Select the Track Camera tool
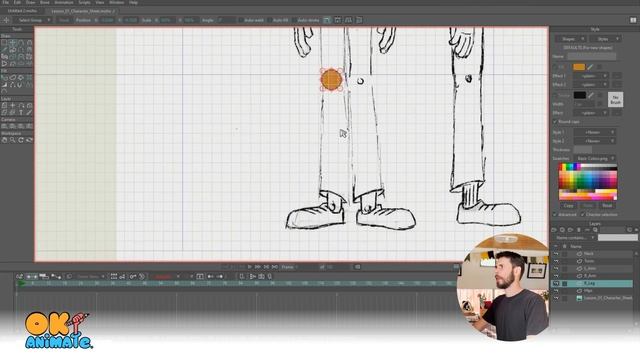Screen dimensions: 640x360 tap(4, 126)
